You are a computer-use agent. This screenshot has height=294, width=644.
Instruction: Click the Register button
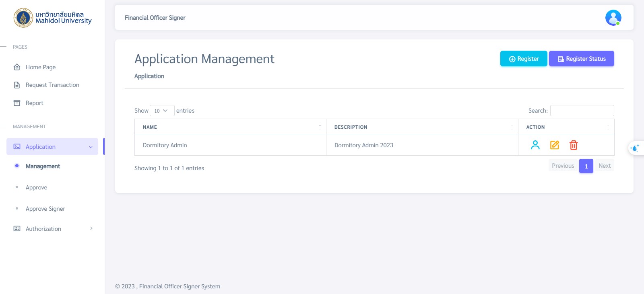pyautogui.click(x=523, y=59)
